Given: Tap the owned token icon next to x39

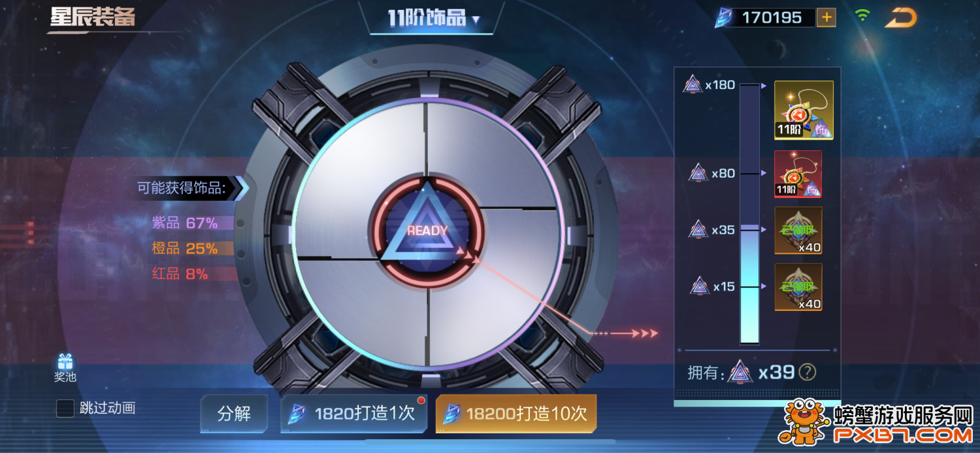Looking at the screenshot, I should (x=740, y=372).
